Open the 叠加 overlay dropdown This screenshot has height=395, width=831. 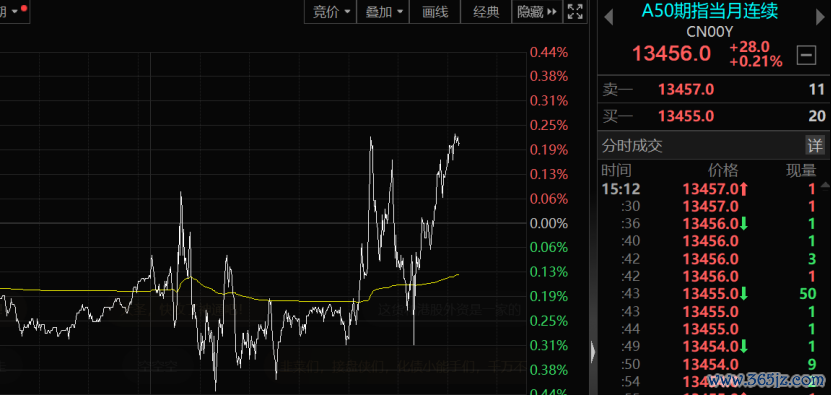pos(383,12)
